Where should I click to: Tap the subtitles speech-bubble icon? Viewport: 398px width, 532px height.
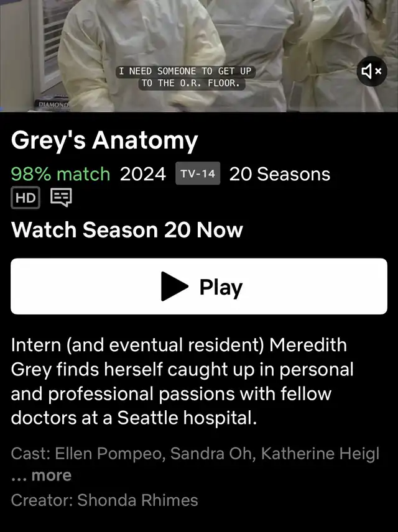[x=61, y=198]
